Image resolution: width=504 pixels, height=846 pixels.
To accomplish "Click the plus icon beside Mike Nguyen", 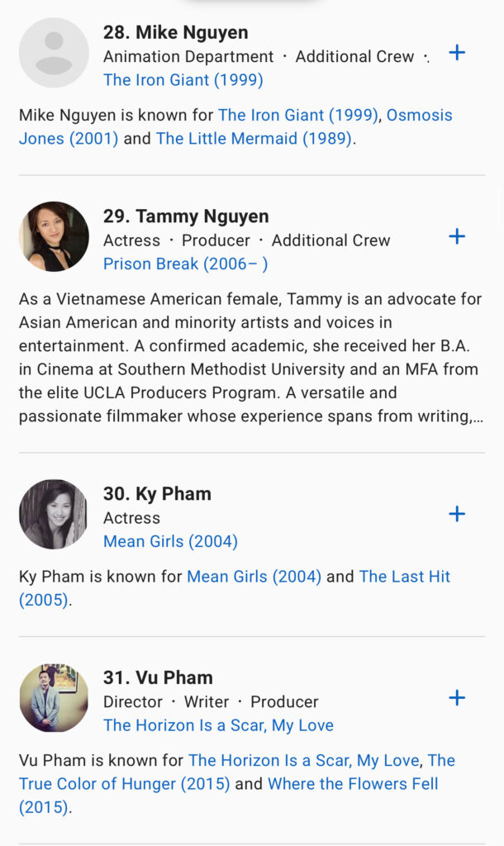I will click(x=456, y=53).
